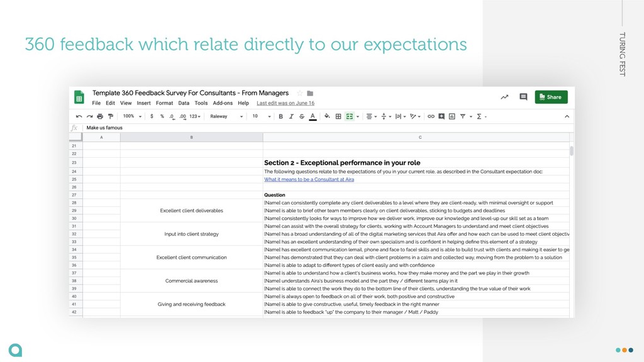Click the vertical scrollbar thumb
The width and height of the screenshot is (644, 362).
tap(571, 151)
